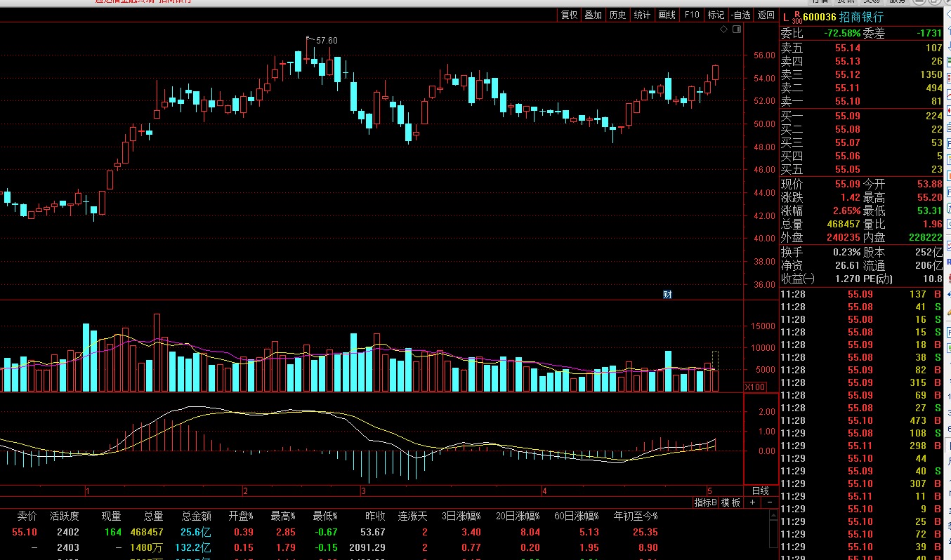
Task: Click the 最高 value 55.20
Action: click(x=929, y=197)
